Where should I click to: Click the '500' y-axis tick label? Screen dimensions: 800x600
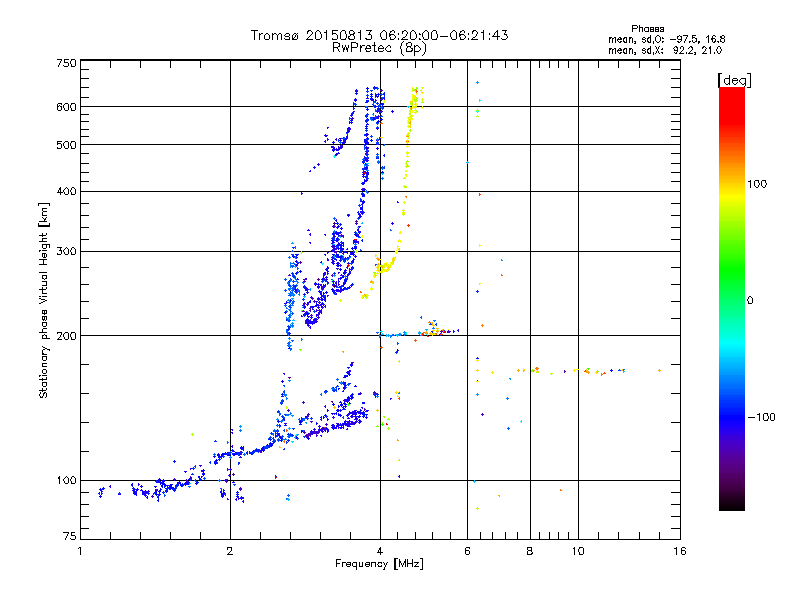[66, 145]
